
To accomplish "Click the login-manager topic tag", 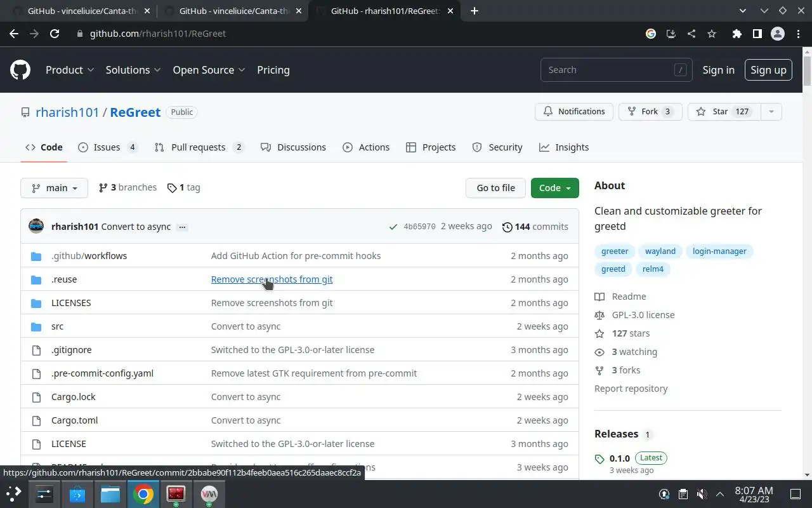I will 719,251.
